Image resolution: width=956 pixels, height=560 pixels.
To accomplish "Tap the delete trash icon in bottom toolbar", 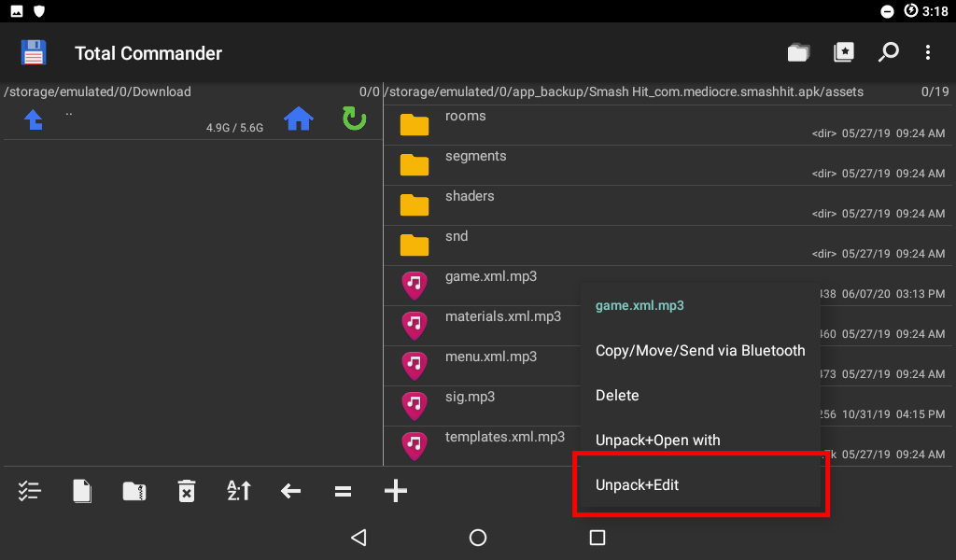I will coord(187,491).
